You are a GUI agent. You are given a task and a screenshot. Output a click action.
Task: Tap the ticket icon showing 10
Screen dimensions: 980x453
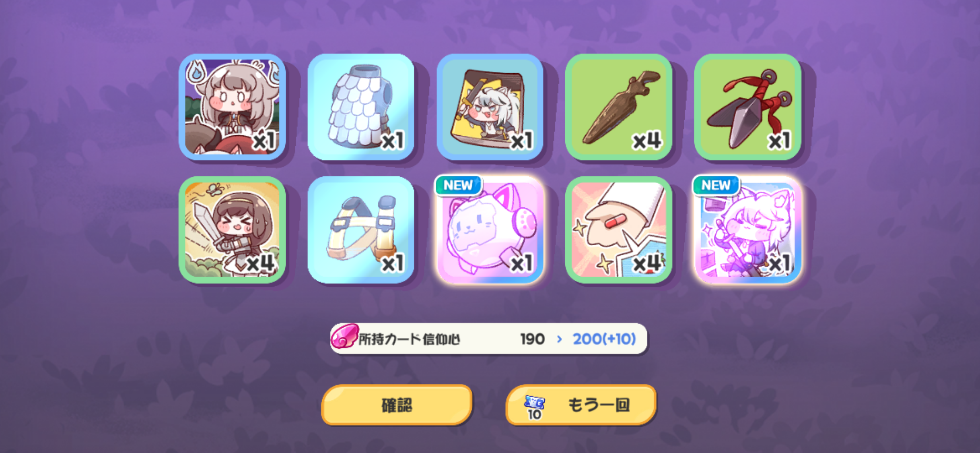coord(534,407)
